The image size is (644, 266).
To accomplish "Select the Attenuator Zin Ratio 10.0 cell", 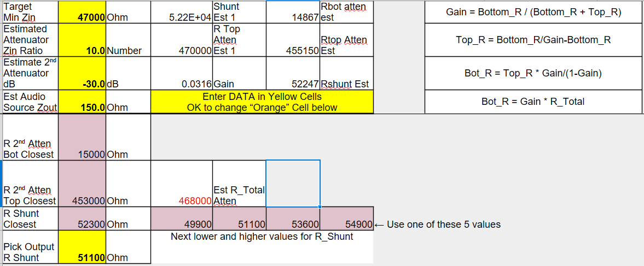I will coord(82,40).
